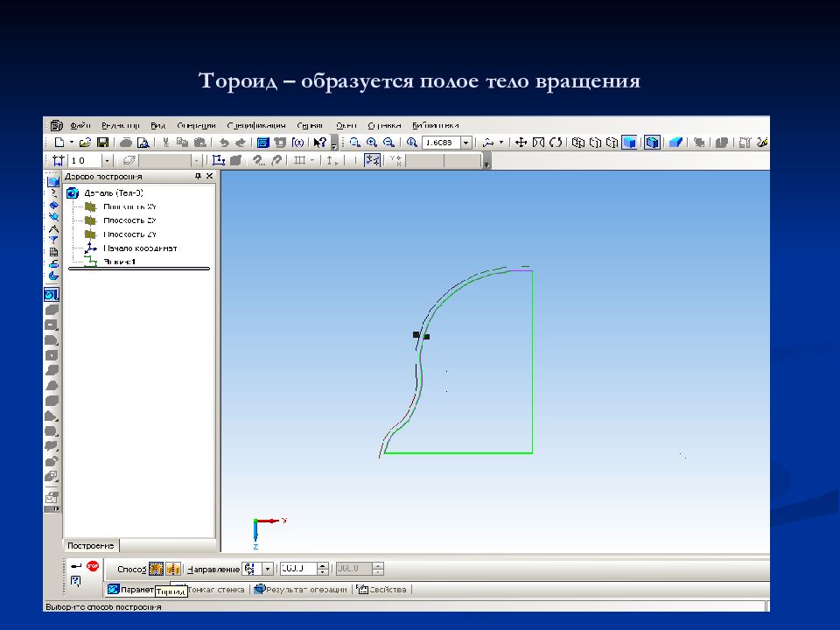Open the Редактор menu
840x630 pixels.
click(x=121, y=125)
